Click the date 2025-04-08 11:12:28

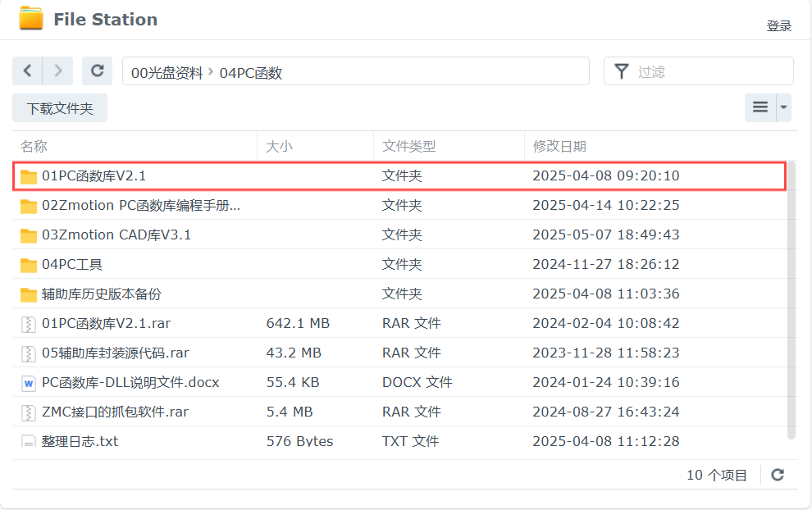point(606,441)
